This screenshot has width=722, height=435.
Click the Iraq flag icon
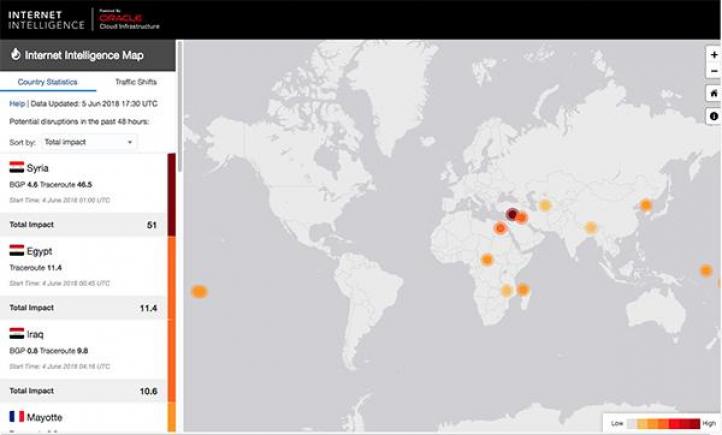(17, 333)
